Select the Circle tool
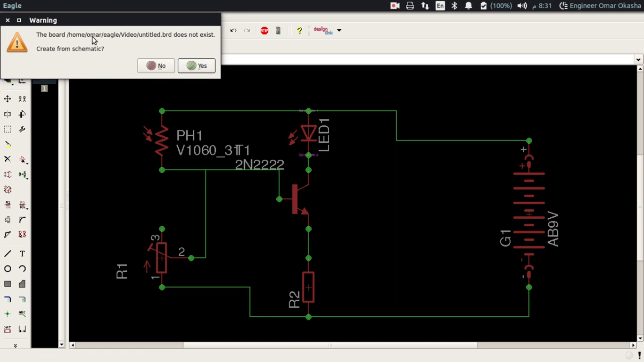The width and height of the screenshot is (644, 362). [8, 269]
